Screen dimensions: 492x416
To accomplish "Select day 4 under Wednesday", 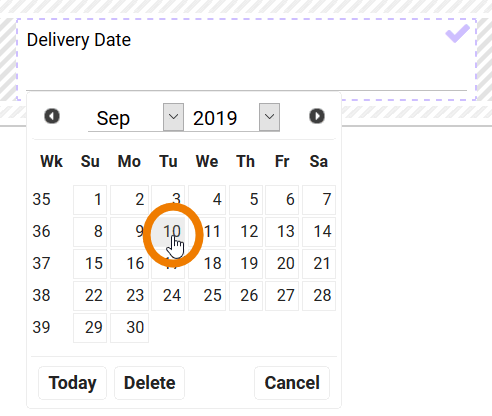I will 207,200.
